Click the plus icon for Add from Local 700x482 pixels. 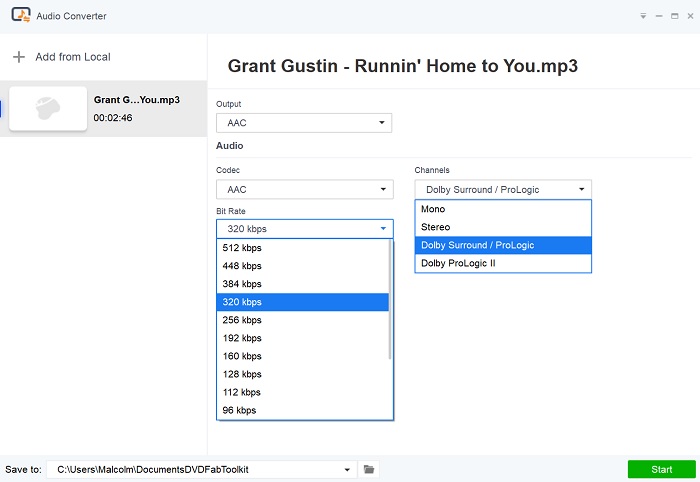point(19,57)
